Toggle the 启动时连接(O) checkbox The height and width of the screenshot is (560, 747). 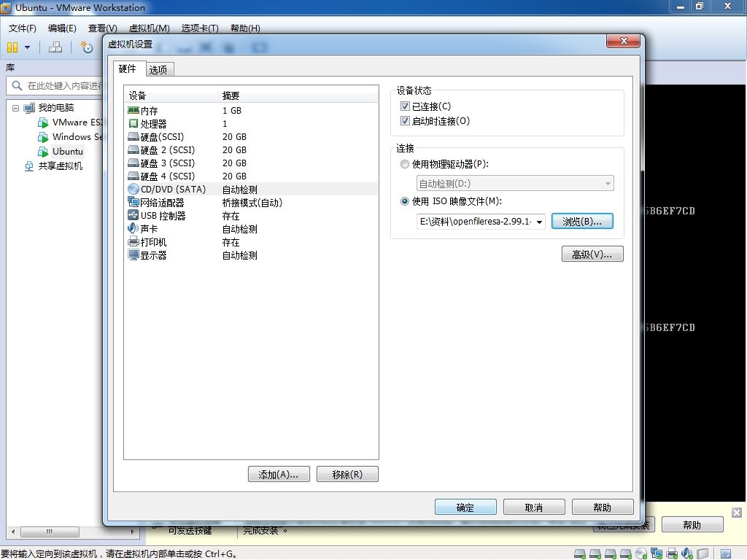point(405,120)
